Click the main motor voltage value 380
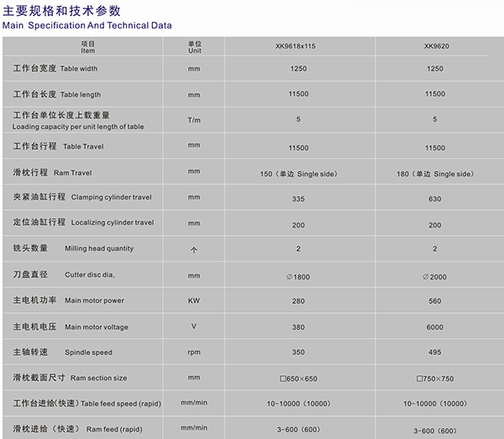The height and width of the screenshot is (439, 504). [298, 327]
